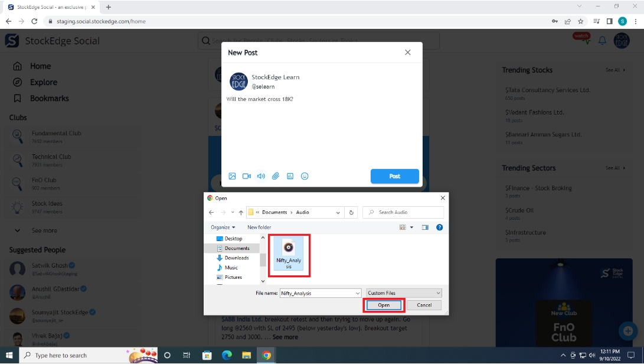Click the video camera icon in New Post

tap(247, 176)
